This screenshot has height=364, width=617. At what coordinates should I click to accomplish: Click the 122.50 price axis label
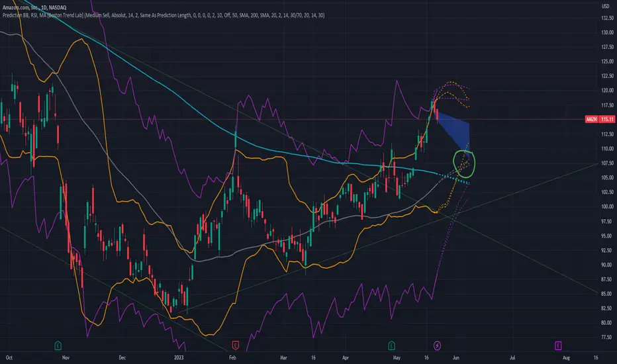[608, 76]
